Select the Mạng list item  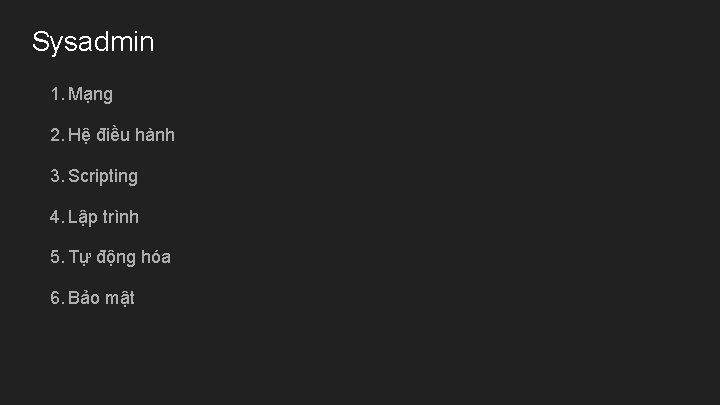pos(90,95)
